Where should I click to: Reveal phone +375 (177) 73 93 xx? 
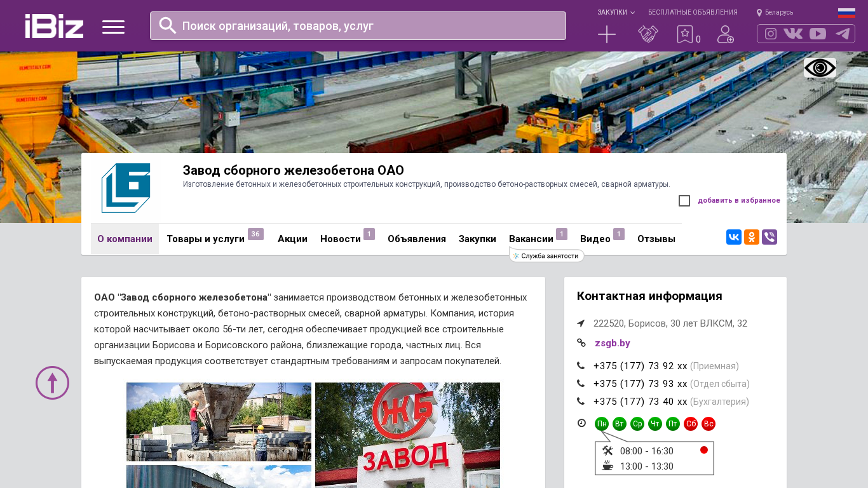point(641,384)
